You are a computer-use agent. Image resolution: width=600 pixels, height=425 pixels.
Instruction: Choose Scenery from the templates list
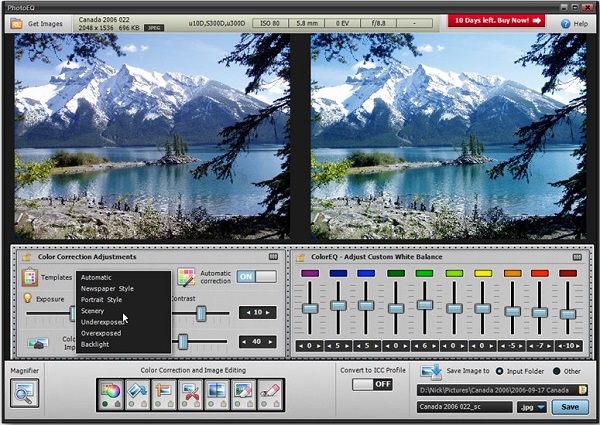pos(93,311)
